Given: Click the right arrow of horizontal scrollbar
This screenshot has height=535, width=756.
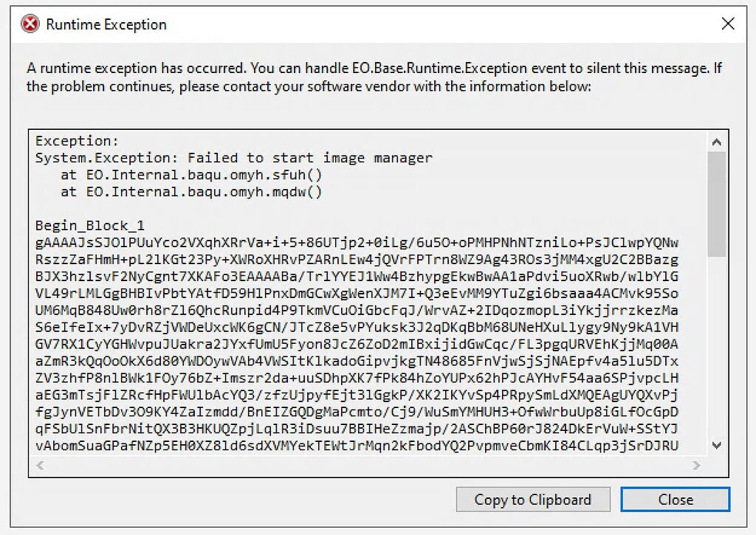Looking at the screenshot, I should [697, 464].
